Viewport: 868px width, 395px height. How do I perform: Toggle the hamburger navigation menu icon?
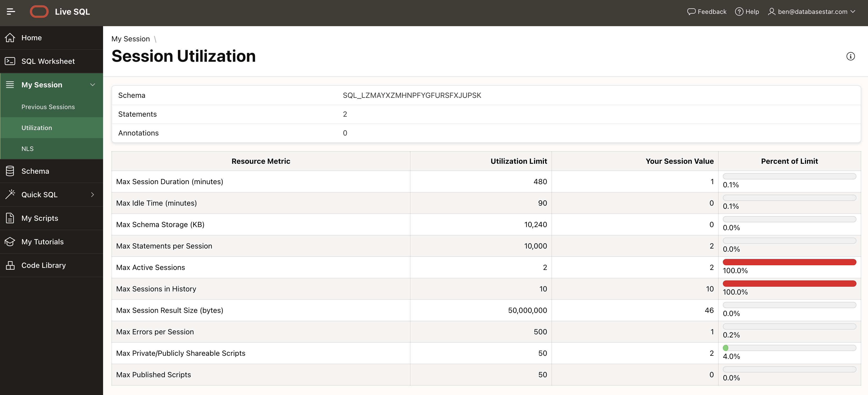[11, 12]
